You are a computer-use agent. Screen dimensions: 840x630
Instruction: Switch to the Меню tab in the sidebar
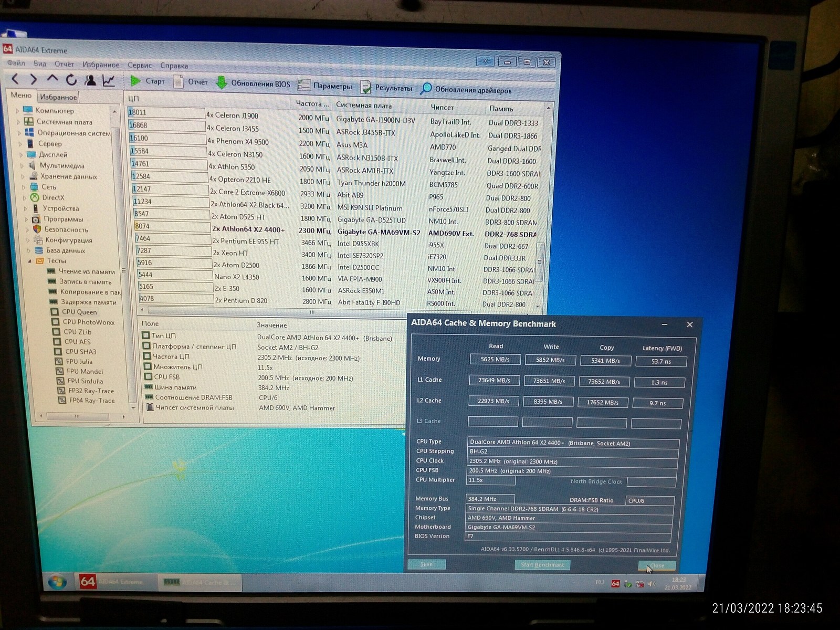tap(21, 96)
